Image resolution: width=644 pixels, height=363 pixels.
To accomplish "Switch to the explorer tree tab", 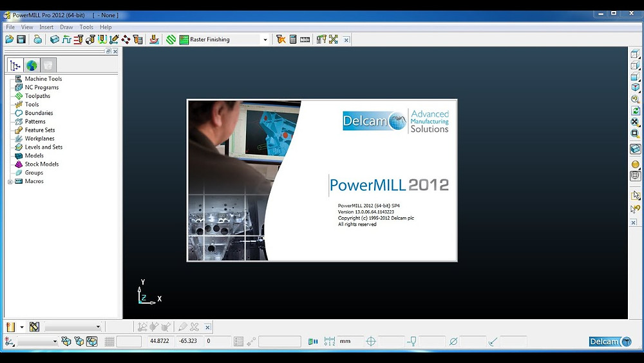I will tap(15, 65).
